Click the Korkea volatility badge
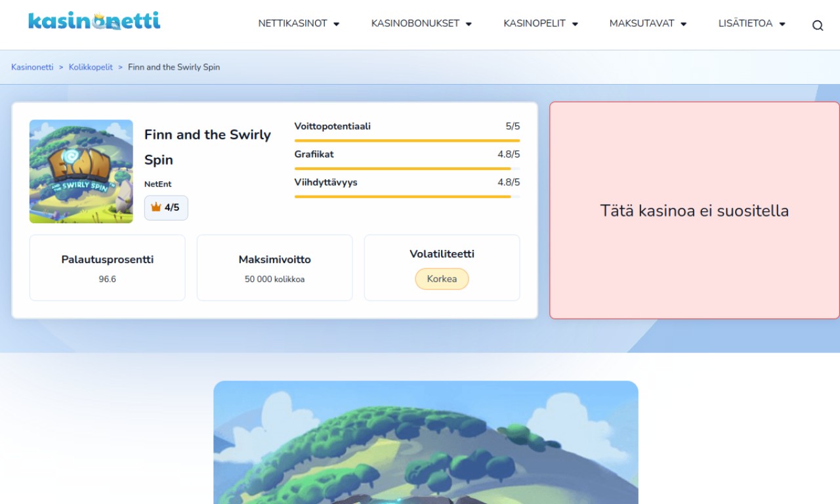Screen dimensions: 840x504 pos(442,279)
